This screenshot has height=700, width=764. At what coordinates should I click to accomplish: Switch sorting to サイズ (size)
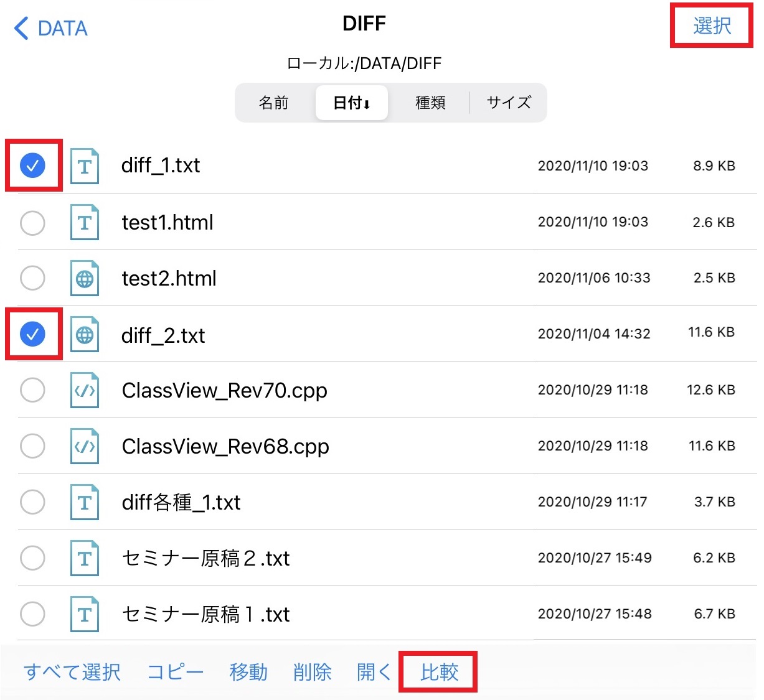click(x=509, y=103)
